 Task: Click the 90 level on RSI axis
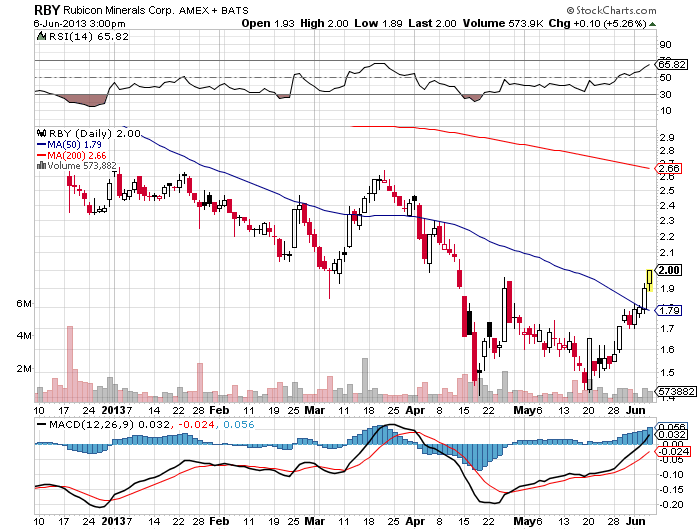point(665,44)
